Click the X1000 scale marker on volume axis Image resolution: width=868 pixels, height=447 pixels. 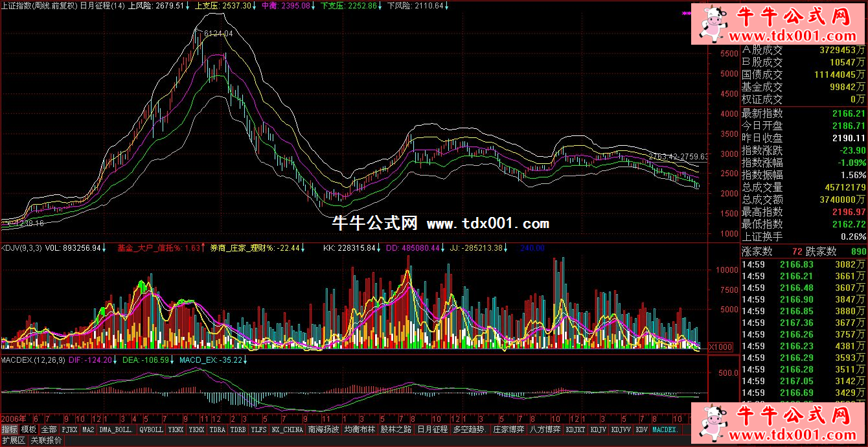point(722,347)
